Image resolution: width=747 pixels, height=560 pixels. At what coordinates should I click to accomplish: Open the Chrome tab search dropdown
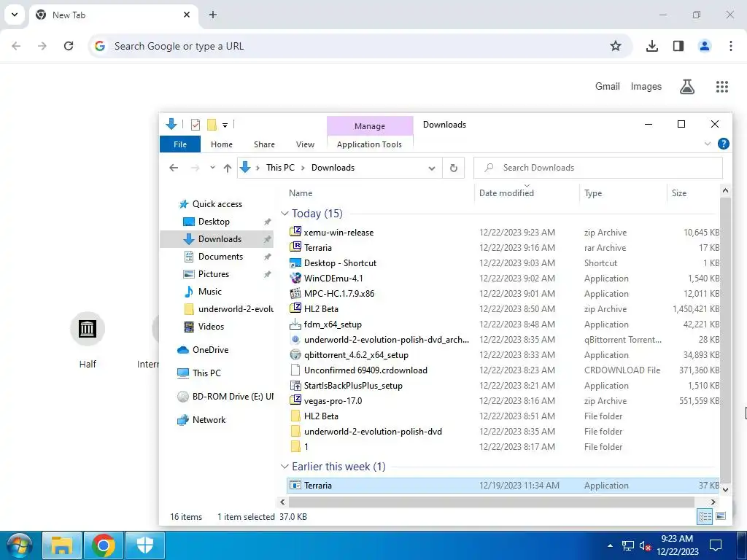15,15
